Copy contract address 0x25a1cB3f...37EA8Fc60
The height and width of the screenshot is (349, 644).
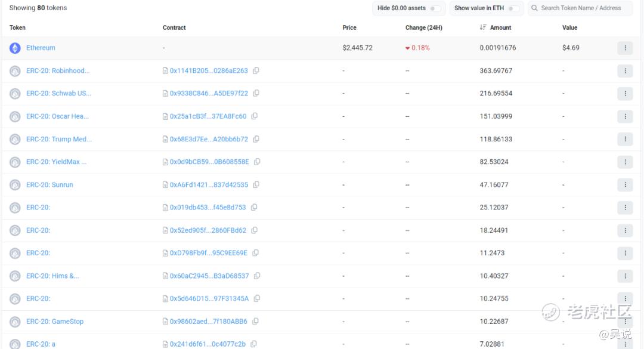[x=254, y=116]
